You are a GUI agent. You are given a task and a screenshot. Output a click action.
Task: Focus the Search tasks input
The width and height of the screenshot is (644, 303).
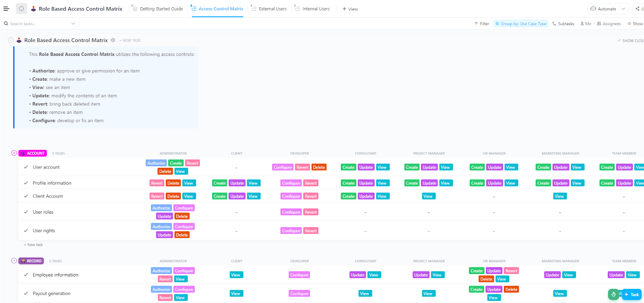pyautogui.click(x=39, y=24)
